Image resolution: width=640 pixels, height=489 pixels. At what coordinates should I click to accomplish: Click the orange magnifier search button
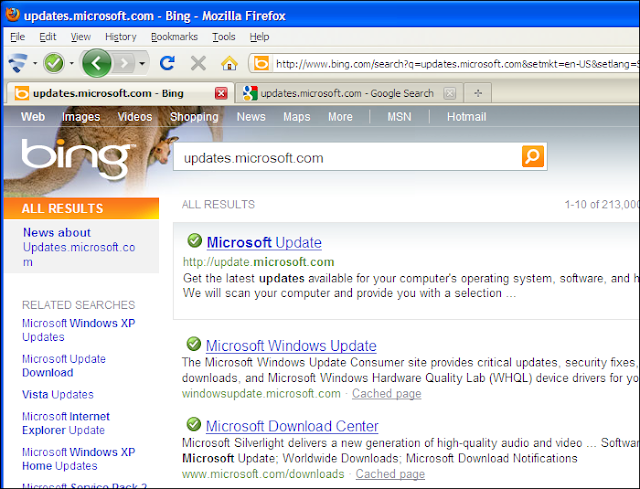pos(533,156)
